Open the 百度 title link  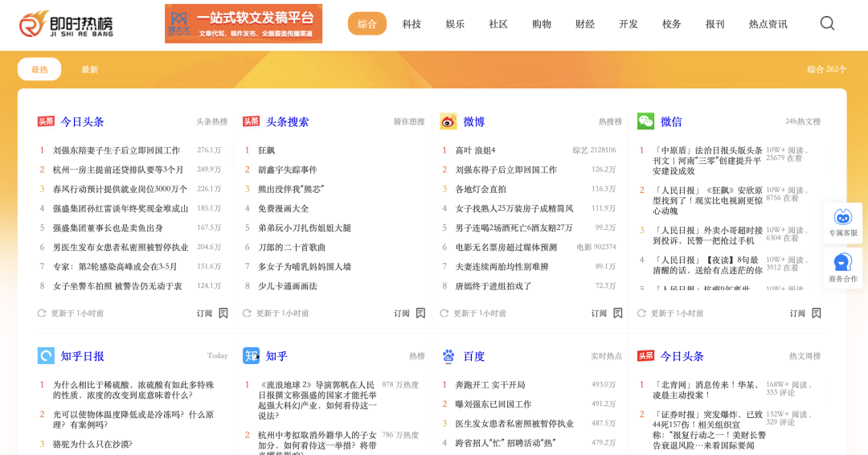pos(474,356)
